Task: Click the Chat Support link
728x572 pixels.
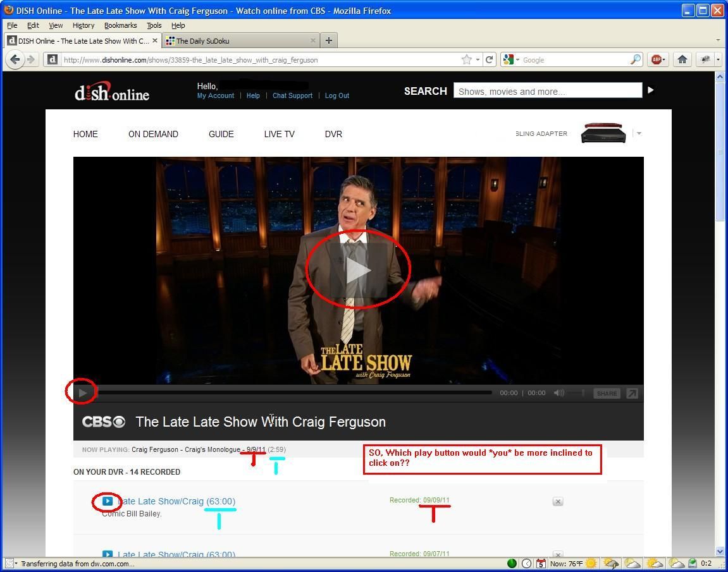Action: pyautogui.click(x=292, y=95)
